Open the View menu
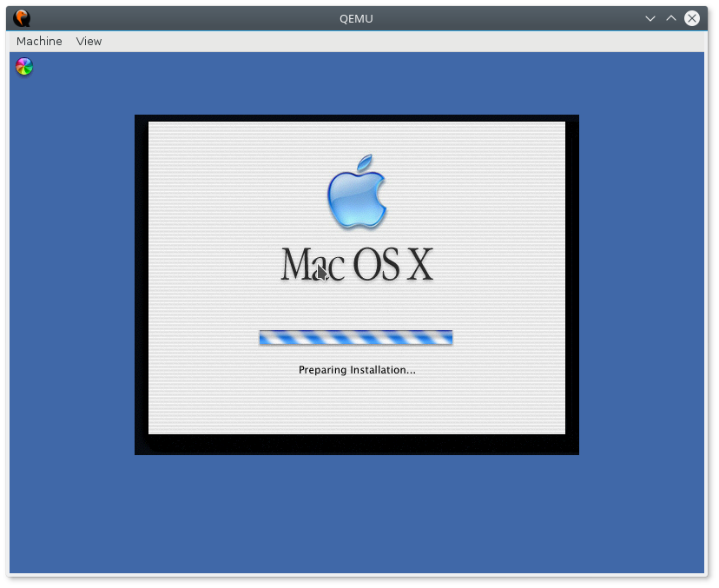 pyautogui.click(x=89, y=42)
